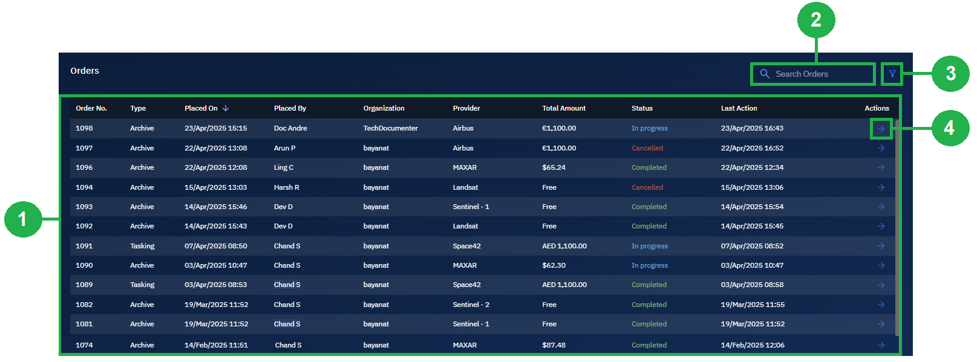Click the Total Amount column header
The width and height of the screenshot is (980, 362).
pos(564,108)
